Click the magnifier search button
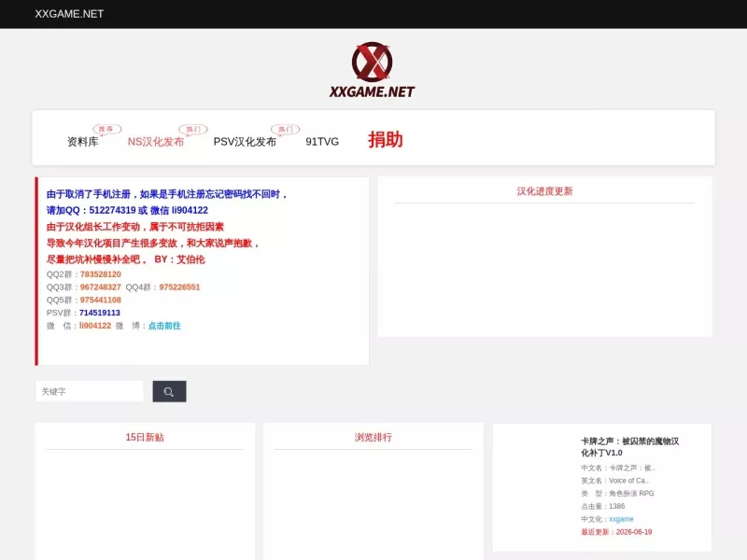Screen dimensions: 747x560 (x=169, y=391)
